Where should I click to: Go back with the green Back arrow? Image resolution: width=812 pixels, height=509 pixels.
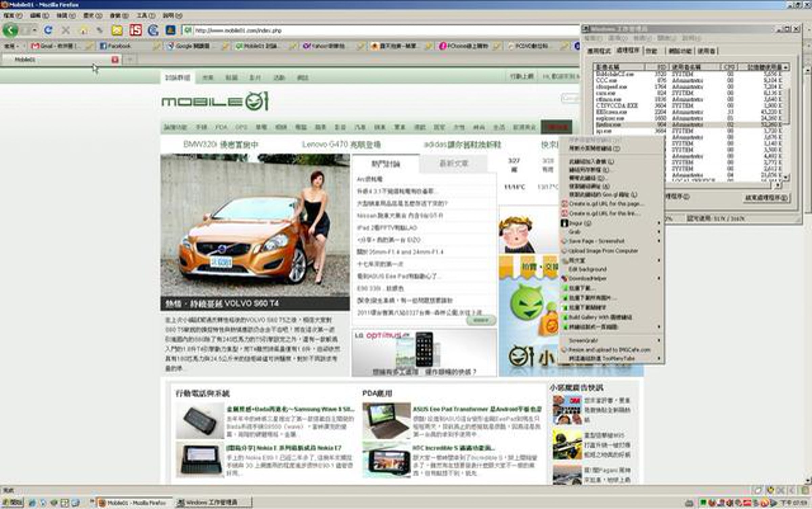(10, 30)
